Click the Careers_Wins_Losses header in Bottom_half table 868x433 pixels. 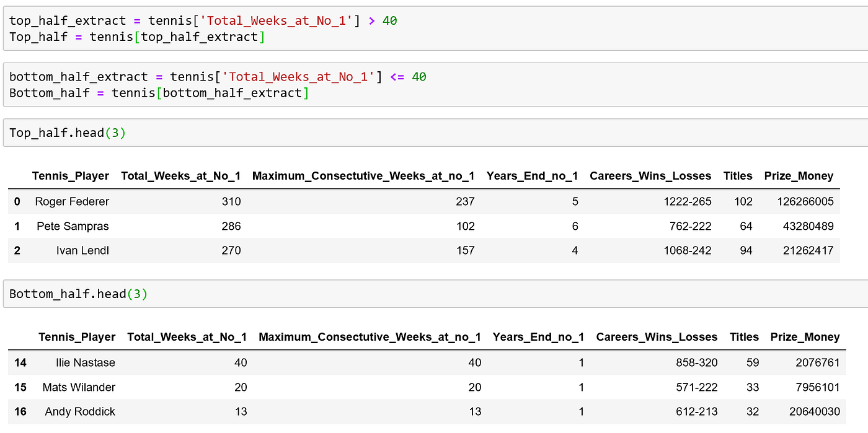pyautogui.click(x=657, y=336)
